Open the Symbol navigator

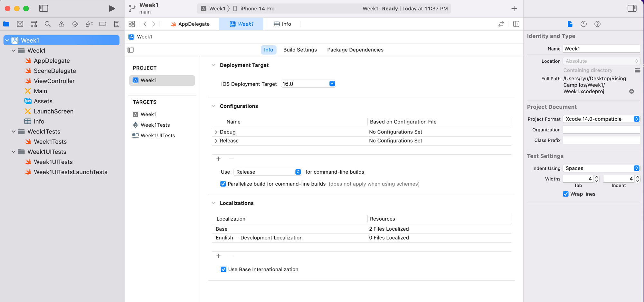pos(34,24)
